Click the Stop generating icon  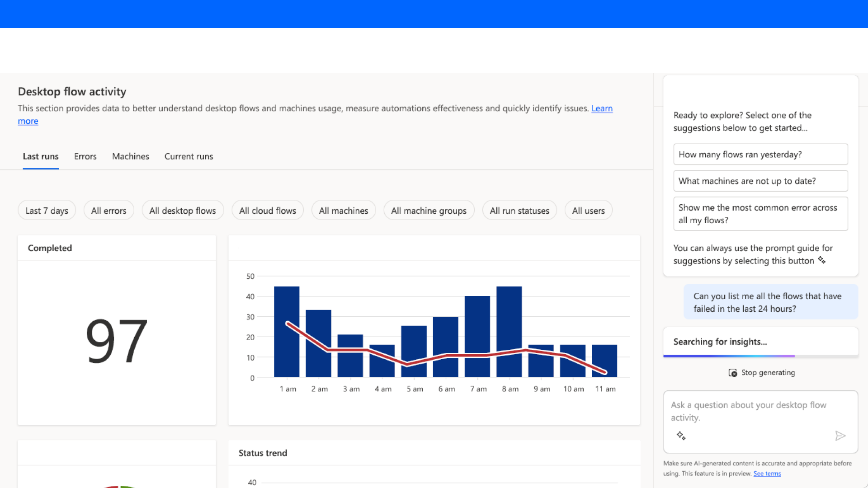[733, 373]
